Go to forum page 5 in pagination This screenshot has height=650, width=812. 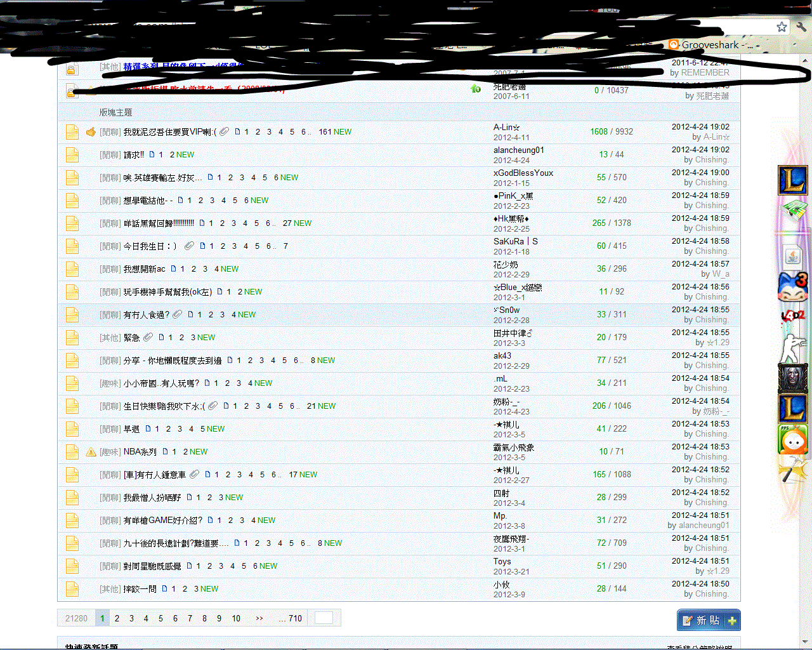[x=160, y=618]
